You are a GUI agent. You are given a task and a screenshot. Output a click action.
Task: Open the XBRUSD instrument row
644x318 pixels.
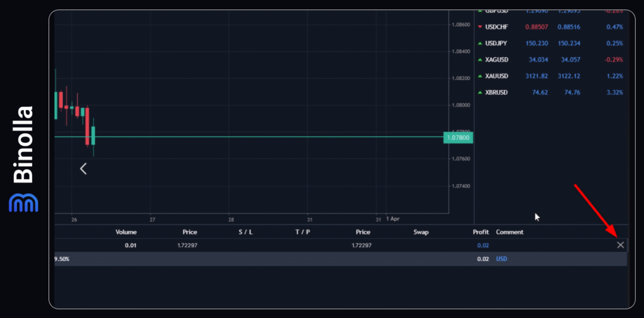coord(496,92)
